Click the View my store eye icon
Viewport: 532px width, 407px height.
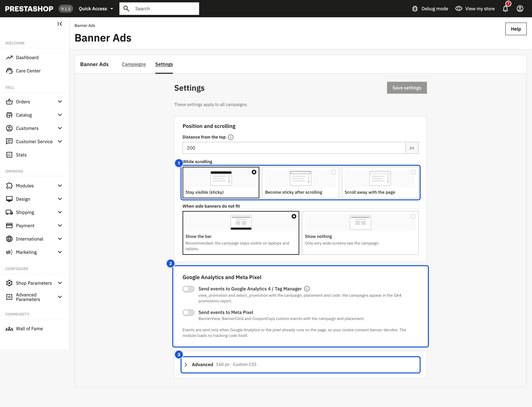pos(459,8)
